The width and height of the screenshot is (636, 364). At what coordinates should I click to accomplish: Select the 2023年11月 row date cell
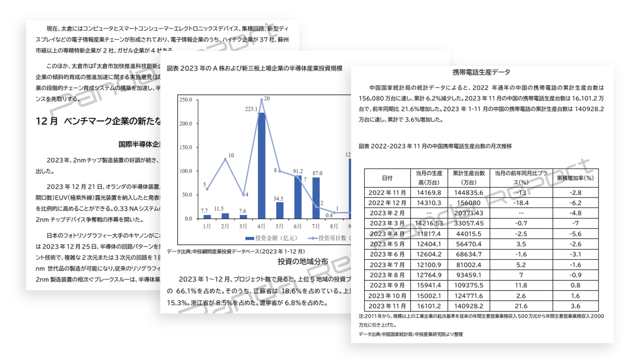click(x=387, y=306)
